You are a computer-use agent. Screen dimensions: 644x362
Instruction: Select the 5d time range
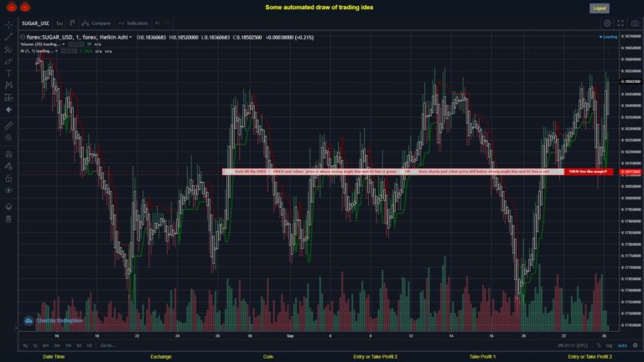(79, 345)
